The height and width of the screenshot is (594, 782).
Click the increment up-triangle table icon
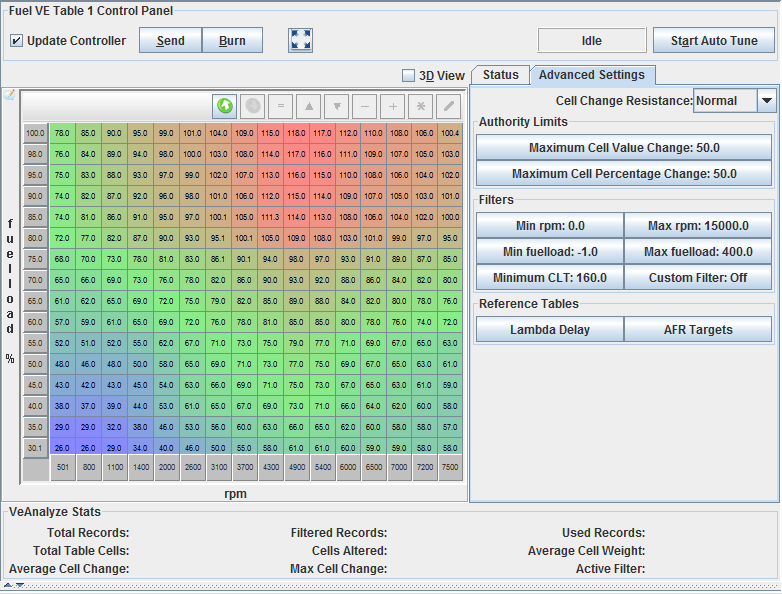309,105
